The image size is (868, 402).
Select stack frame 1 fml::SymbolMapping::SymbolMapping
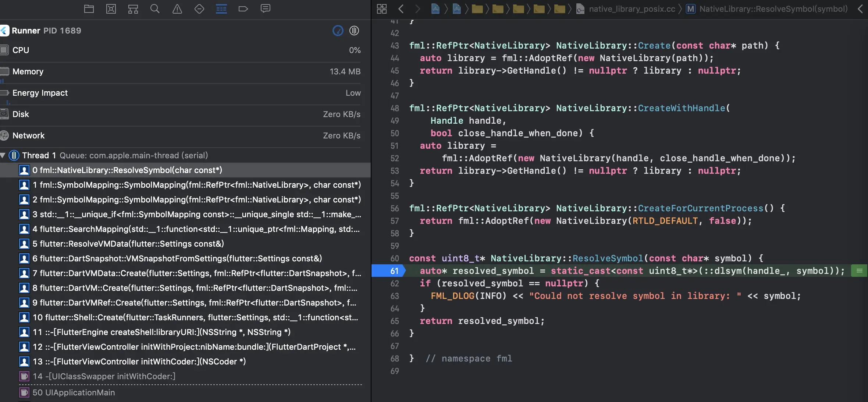(185, 185)
